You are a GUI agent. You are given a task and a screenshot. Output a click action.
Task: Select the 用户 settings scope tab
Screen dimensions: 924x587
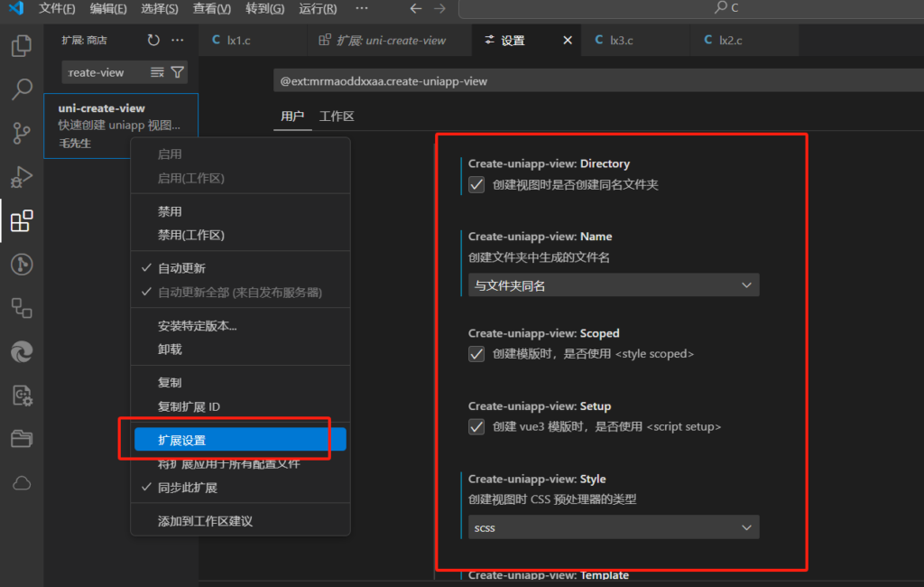[x=292, y=116]
